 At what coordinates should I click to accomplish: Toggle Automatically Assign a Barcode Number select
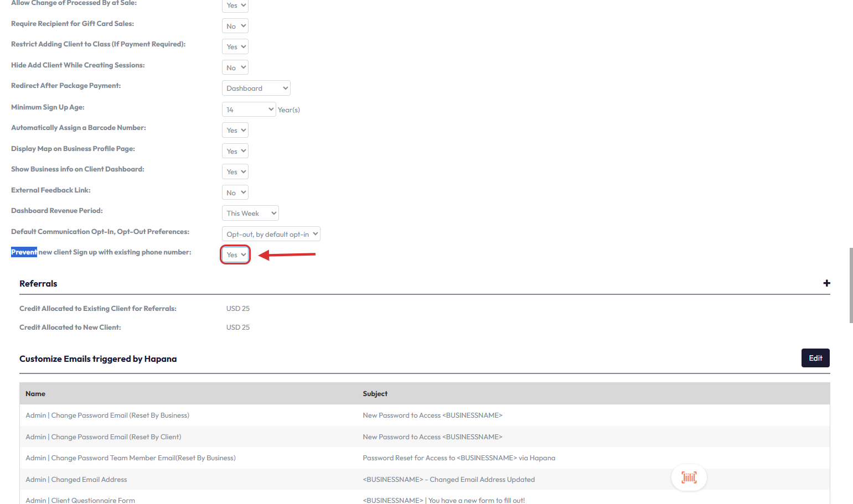click(x=235, y=131)
